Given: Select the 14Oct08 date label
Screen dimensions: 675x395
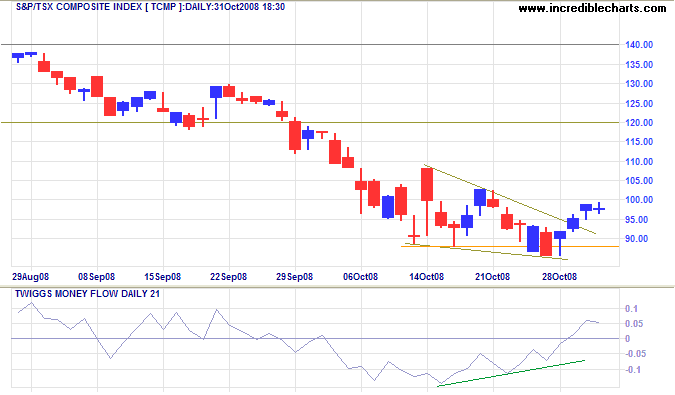Looking at the screenshot, I should (x=426, y=277).
